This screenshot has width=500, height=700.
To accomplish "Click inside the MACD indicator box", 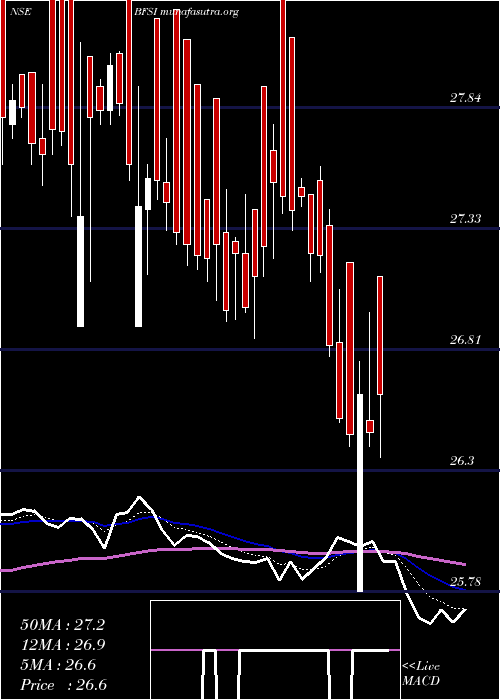I will coord(275,650).
